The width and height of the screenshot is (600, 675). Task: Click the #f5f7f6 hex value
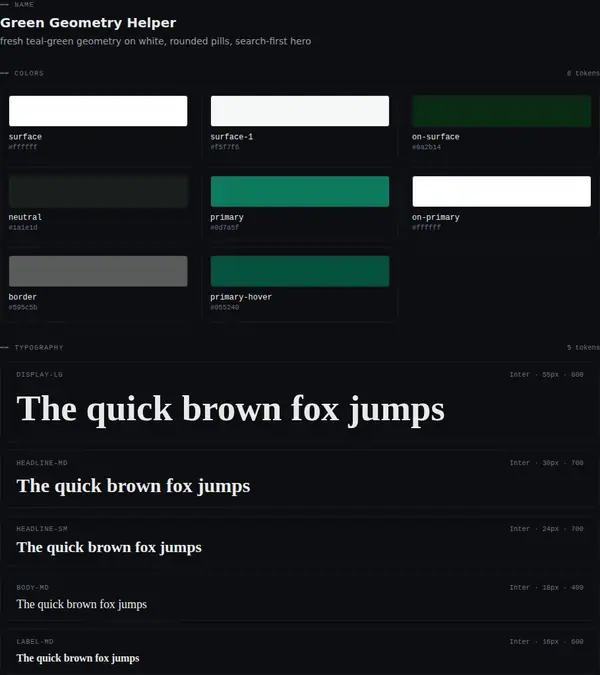point(225,147)
